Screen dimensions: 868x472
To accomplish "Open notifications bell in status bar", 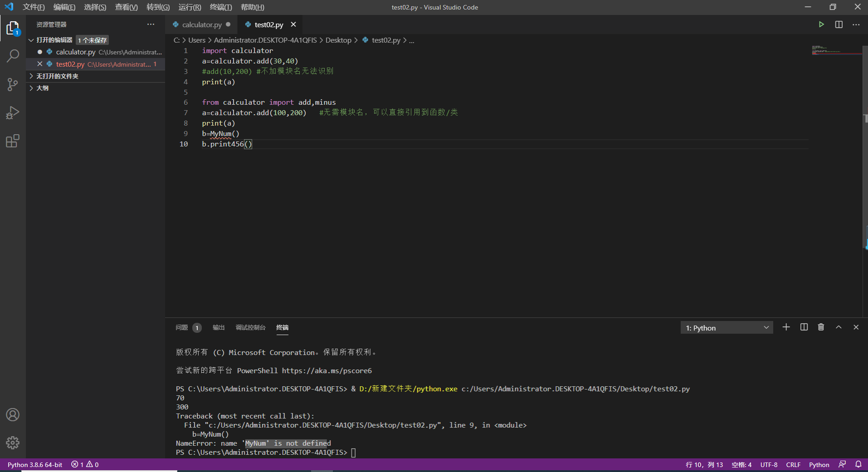I will (x=858, y=464).
